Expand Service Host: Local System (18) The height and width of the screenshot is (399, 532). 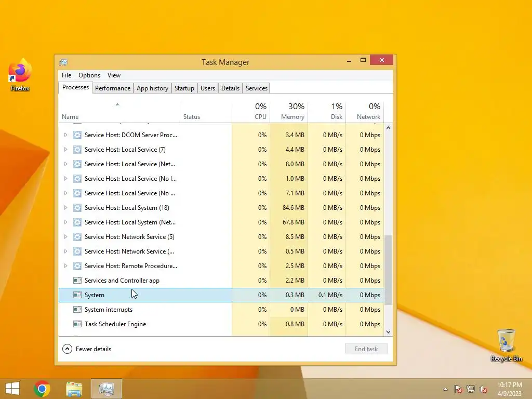point(65,208)
